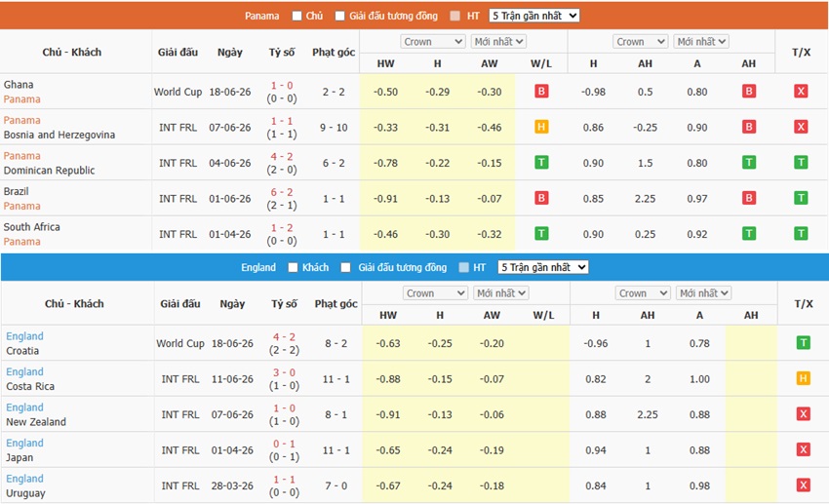Click Giải đấu column header in England table

click(x=180, y=304)
